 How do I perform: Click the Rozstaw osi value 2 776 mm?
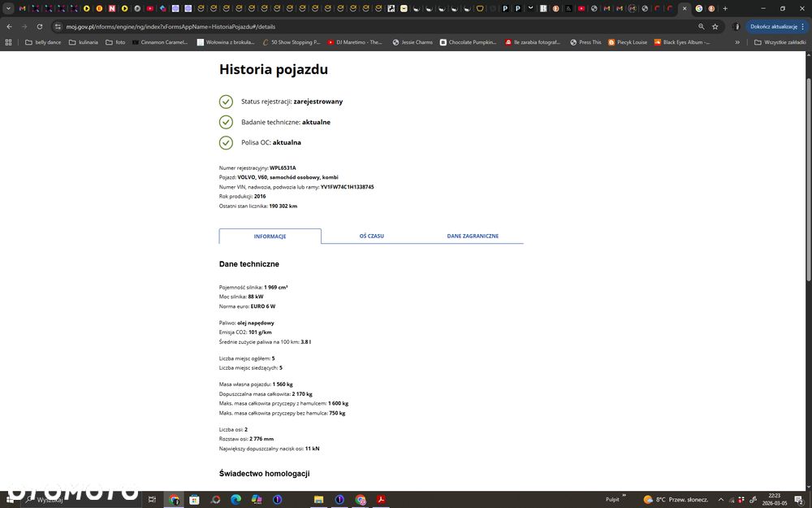pyautogui.click(x=261, y=439)
